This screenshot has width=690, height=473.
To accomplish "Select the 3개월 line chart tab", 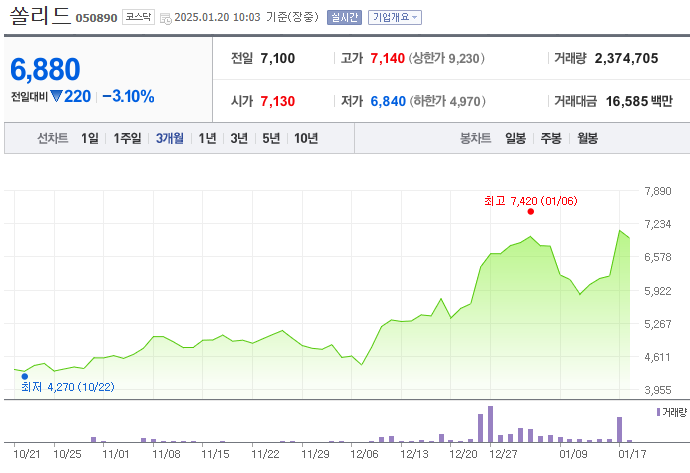I will 169,138.
